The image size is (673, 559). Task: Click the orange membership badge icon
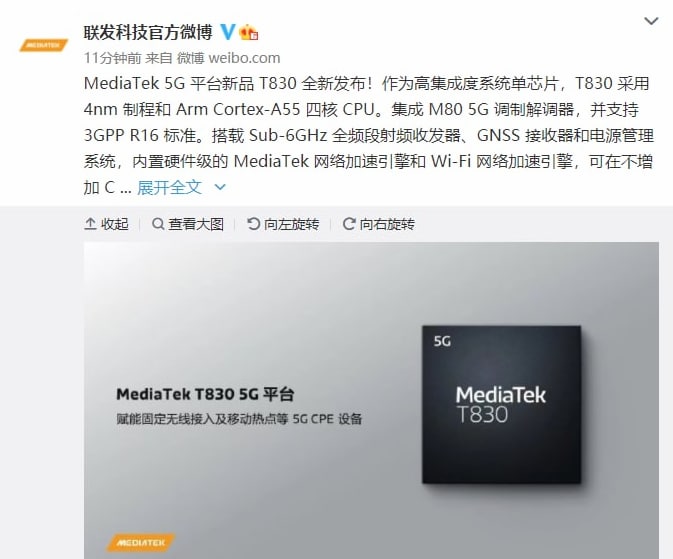(249, 32)
